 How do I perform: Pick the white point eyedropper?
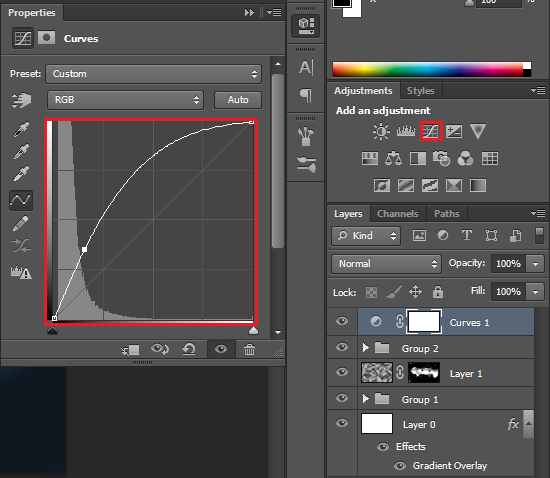click(x=21, y=174)
